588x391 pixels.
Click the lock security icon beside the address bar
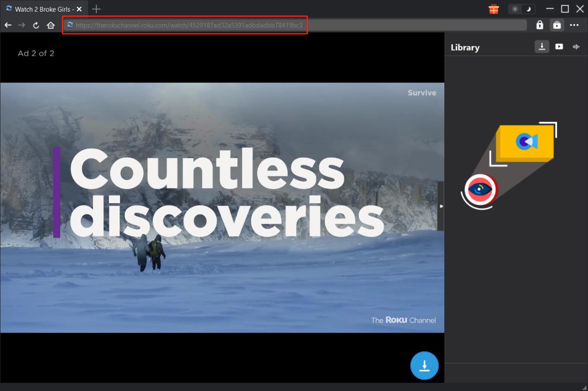(539, 25)
